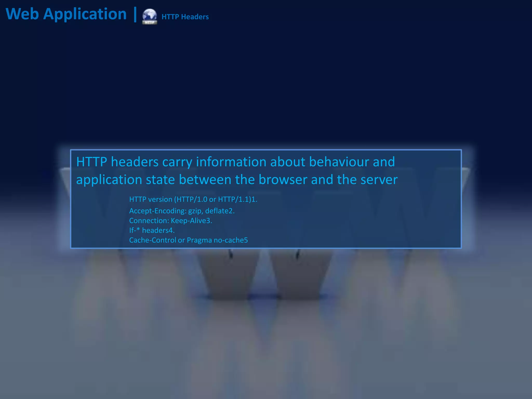The width and height of the screenshot is (532, 399).
Task: Click the 'HTTP headers carry information about behaviour and' heading line
Action: 236,162
